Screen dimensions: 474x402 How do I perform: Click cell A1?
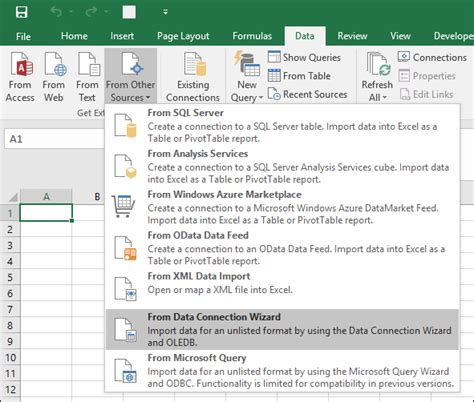46,213
